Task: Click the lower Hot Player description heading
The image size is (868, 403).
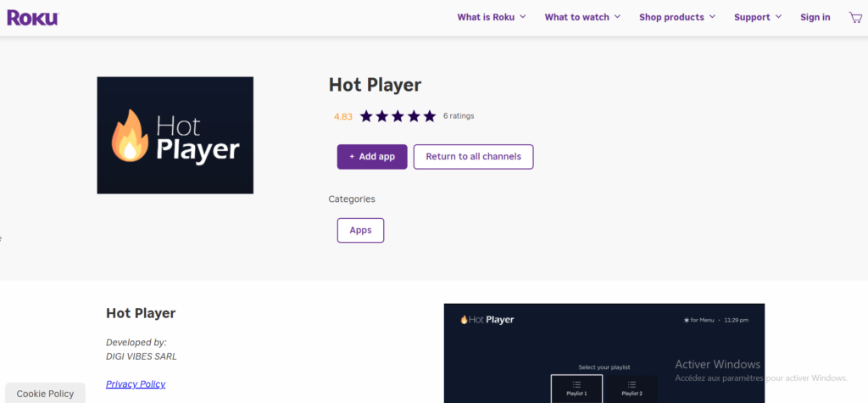Action: pyautogui.click(x=141, y=313)
